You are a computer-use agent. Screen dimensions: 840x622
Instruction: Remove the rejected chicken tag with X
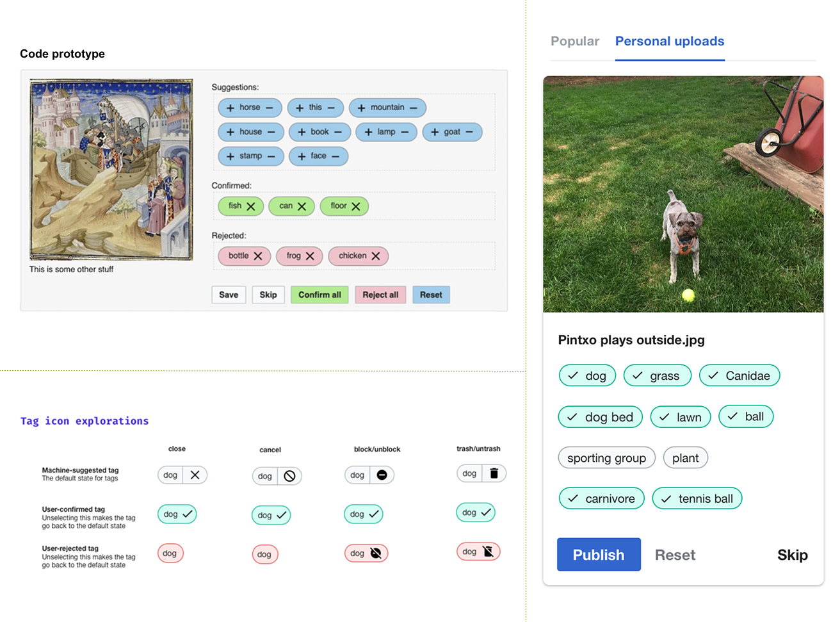[x=376, y=256]
